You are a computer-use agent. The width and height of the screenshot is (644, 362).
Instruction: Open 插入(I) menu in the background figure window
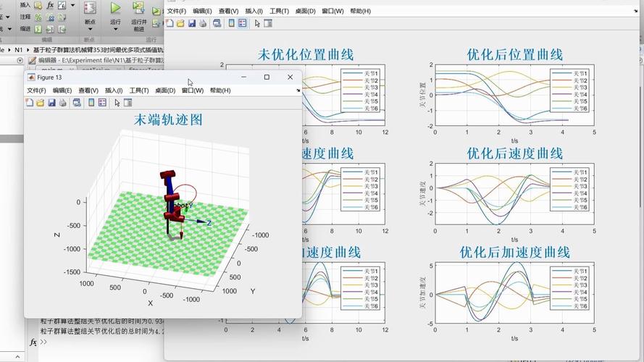pyautogui.click(x=254, y=12)
